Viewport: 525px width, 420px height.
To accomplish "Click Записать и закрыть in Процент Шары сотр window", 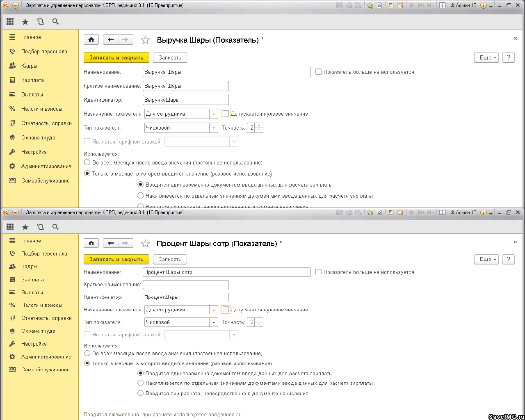I will pyautogui.click(x=116, y=259).
